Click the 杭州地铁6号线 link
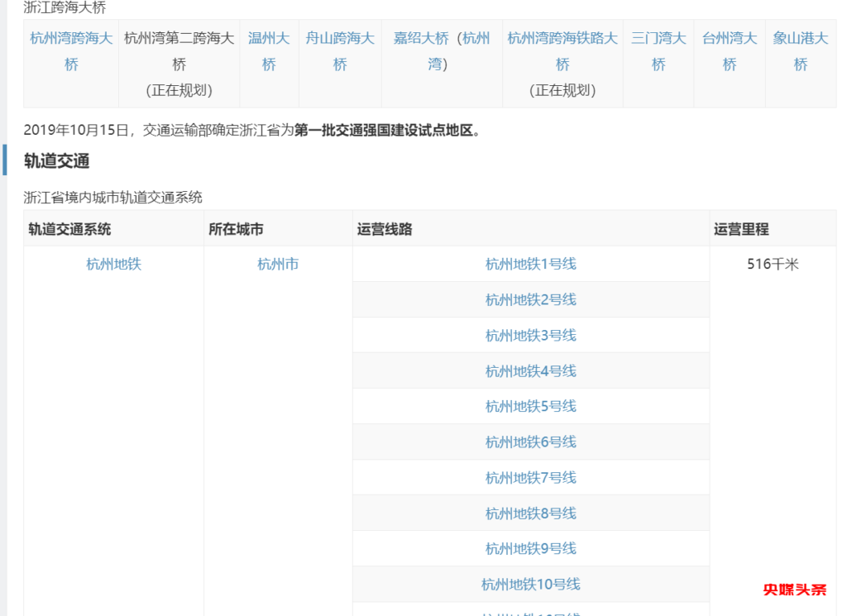The image size is (847, 616). click(530, 442)
